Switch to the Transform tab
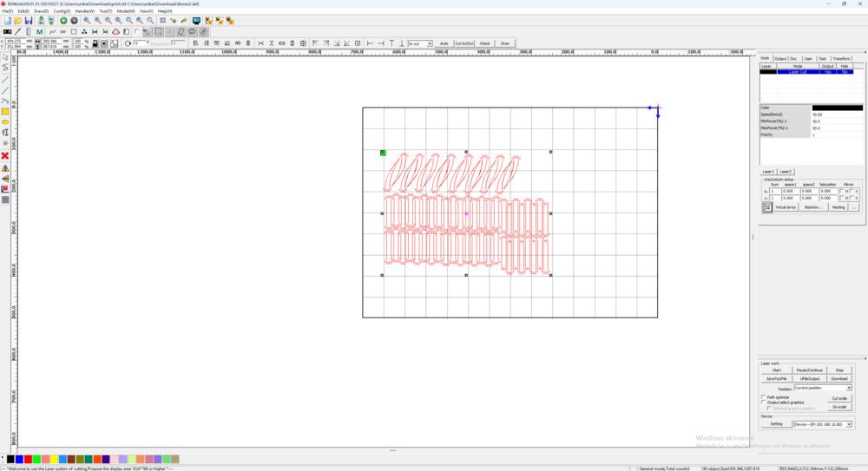 click(841, 59)
